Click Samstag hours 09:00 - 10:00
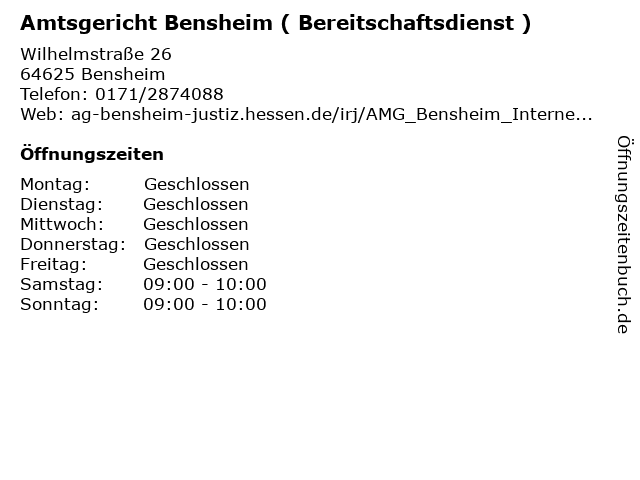The image size is (640, 480). click(x=205, y=284)
